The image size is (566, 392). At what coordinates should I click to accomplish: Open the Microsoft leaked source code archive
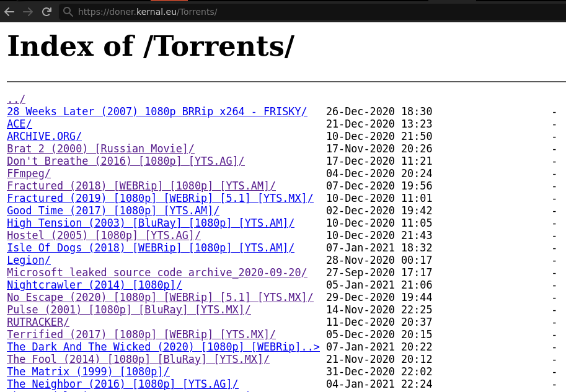click(157, 272)
